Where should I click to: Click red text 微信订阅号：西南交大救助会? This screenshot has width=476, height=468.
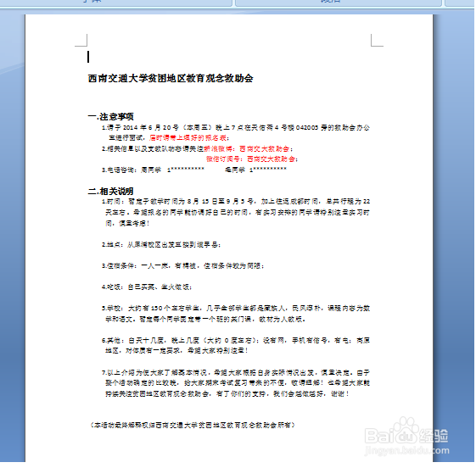coord(251,159)
